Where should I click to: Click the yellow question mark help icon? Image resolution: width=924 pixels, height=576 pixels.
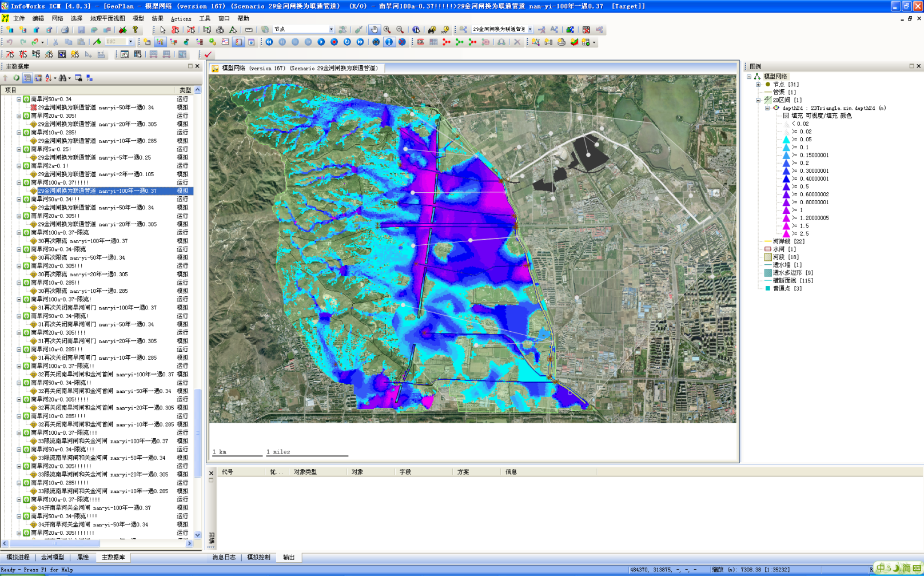[x=136, y=30]
